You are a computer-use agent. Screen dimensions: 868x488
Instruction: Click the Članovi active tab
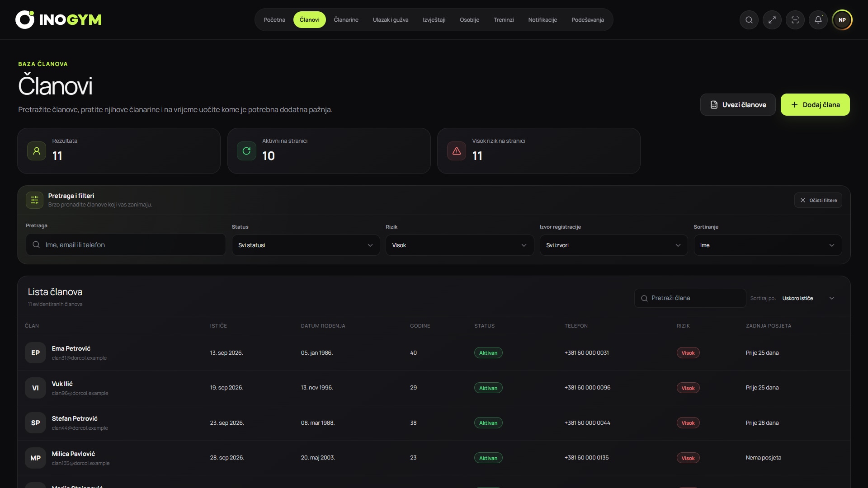[309, 20]
